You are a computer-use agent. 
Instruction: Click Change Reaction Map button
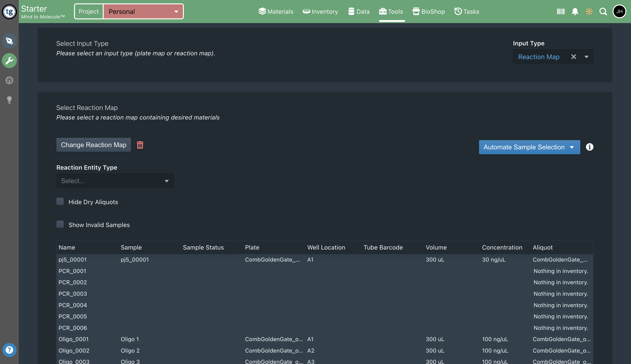coord(94,145)
